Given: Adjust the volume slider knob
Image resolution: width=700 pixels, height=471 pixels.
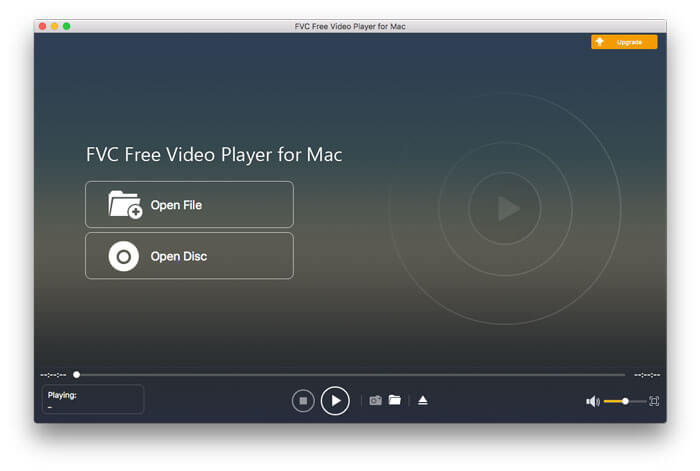Looking at the screenshot, I should [x=625, y=401].
